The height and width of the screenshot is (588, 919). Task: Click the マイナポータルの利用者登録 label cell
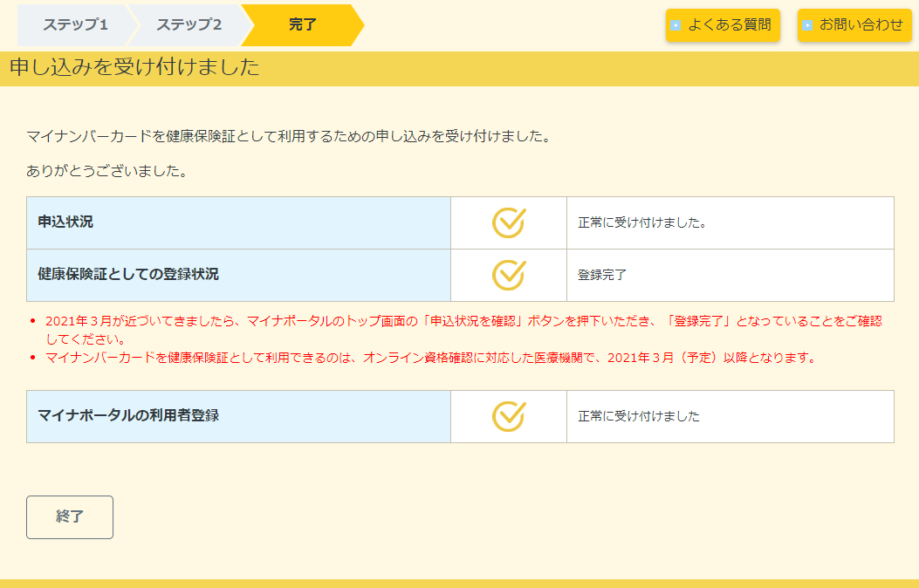tap(238, 416)
